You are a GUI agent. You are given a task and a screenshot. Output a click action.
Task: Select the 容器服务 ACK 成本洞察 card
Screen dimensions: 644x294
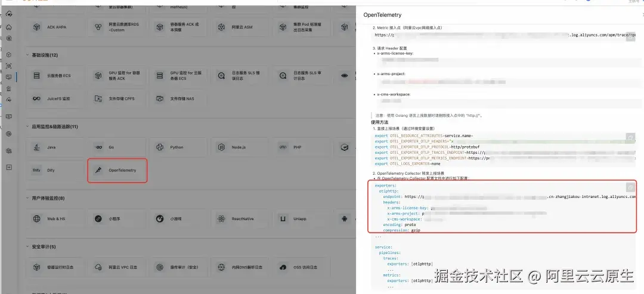pos(178,27)
